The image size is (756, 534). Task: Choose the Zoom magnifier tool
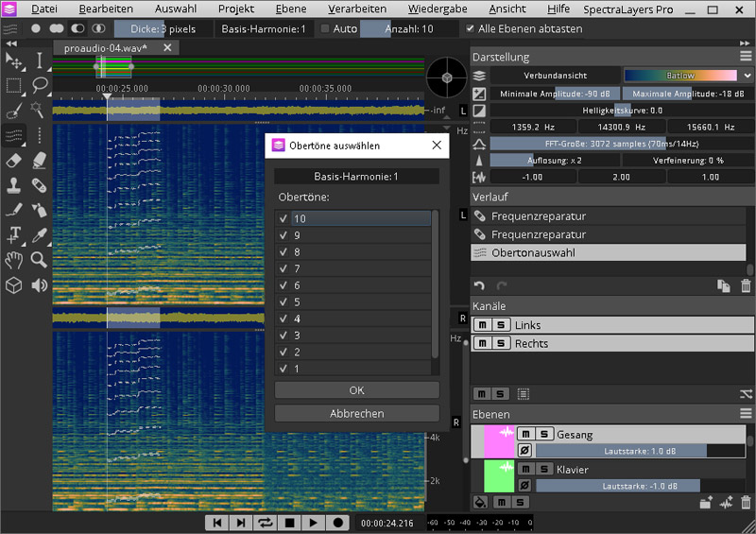pyautogui.click(x=40, y=259)
